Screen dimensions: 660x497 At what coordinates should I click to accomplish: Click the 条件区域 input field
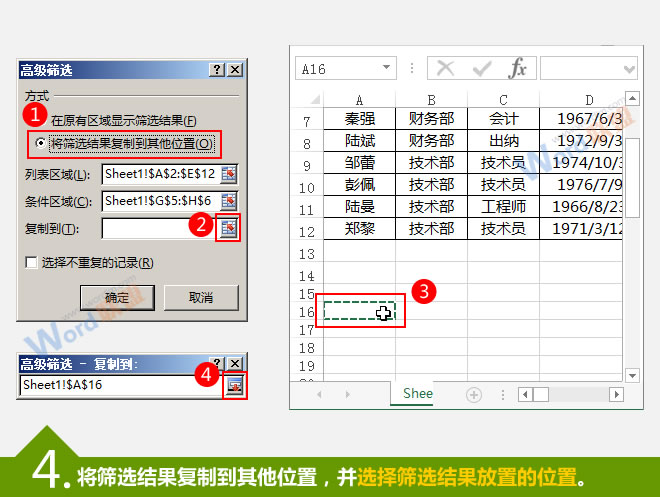point(160,201)
